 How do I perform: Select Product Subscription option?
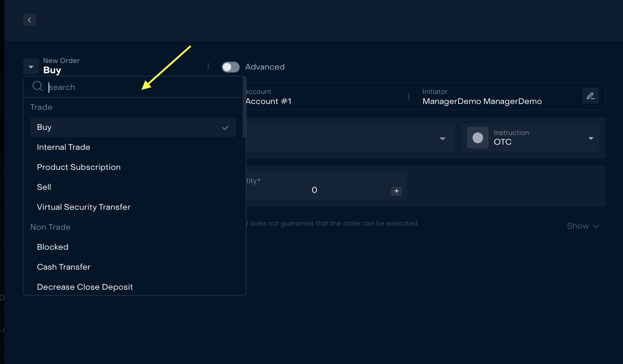coord(79,167)
